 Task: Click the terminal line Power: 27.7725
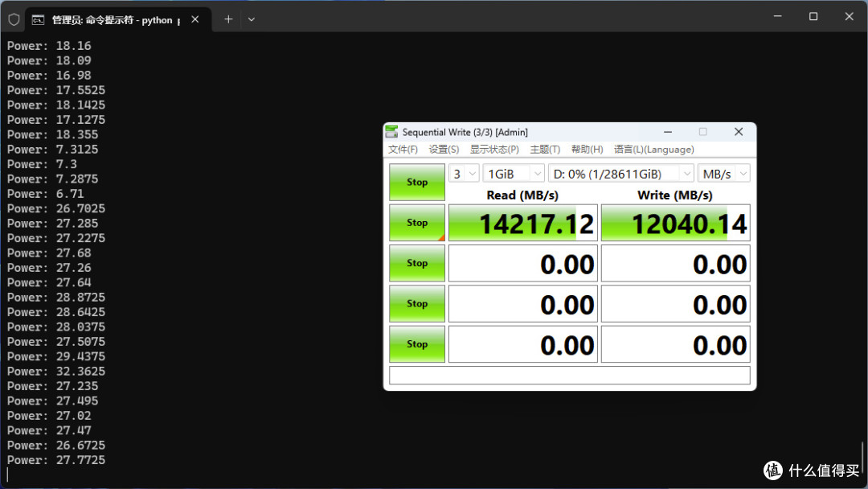tap(56, 460)
